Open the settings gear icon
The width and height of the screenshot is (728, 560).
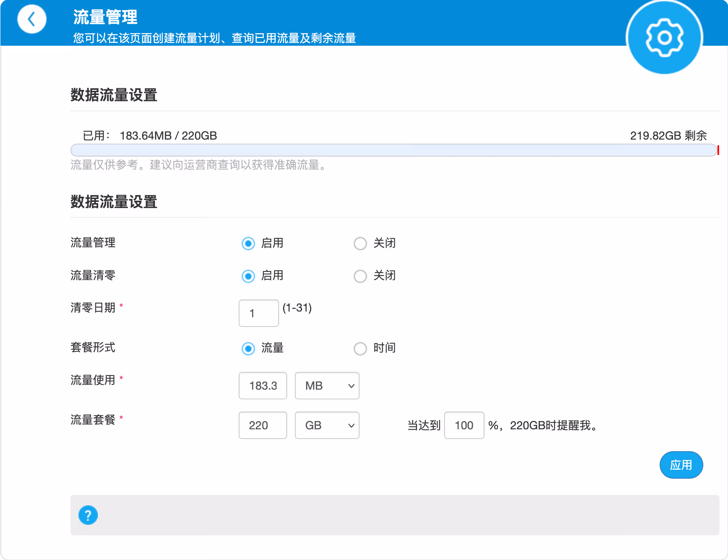click(x=664, y=38)
